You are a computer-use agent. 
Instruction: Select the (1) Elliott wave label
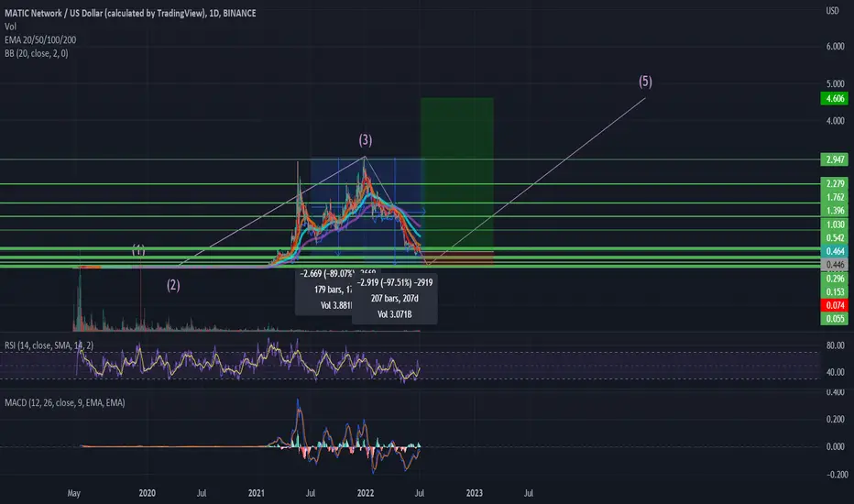[x=138, y=250]
